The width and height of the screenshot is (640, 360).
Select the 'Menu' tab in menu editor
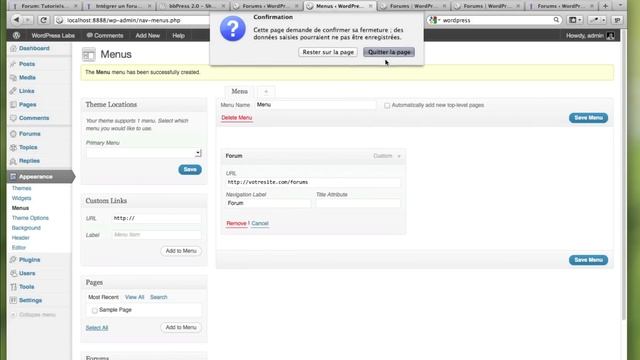(x=239, y=91)
